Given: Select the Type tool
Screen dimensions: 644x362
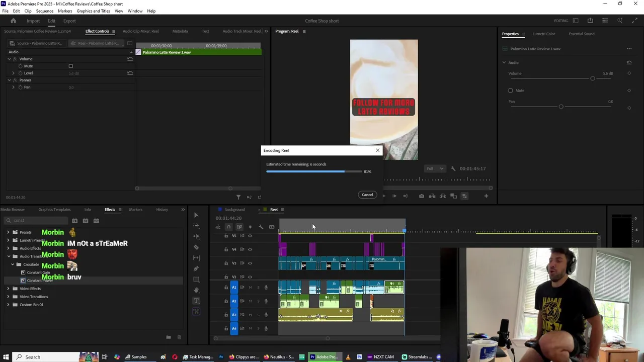Looking at the screenshot, I should (196, 301).
